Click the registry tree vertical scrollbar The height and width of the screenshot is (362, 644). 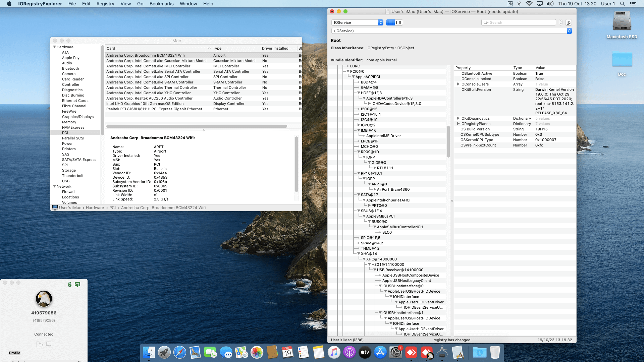coord(448,141)
